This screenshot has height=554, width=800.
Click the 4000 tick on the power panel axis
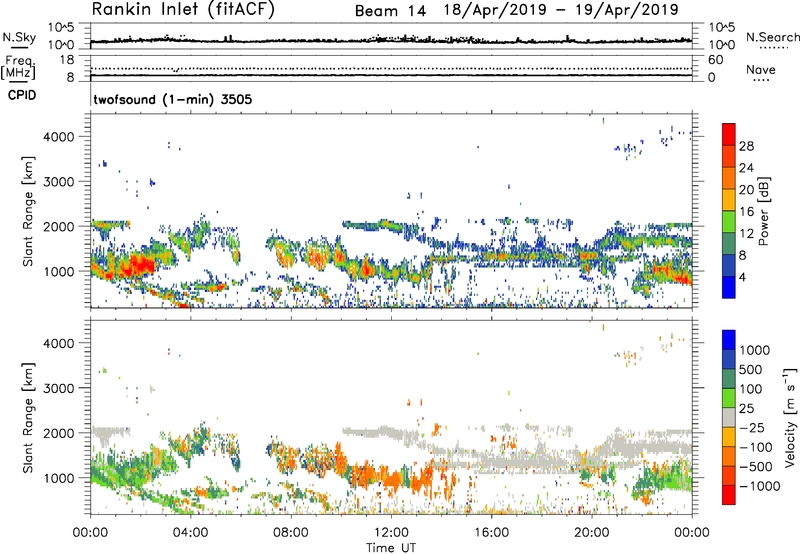[x=58, y=137]
